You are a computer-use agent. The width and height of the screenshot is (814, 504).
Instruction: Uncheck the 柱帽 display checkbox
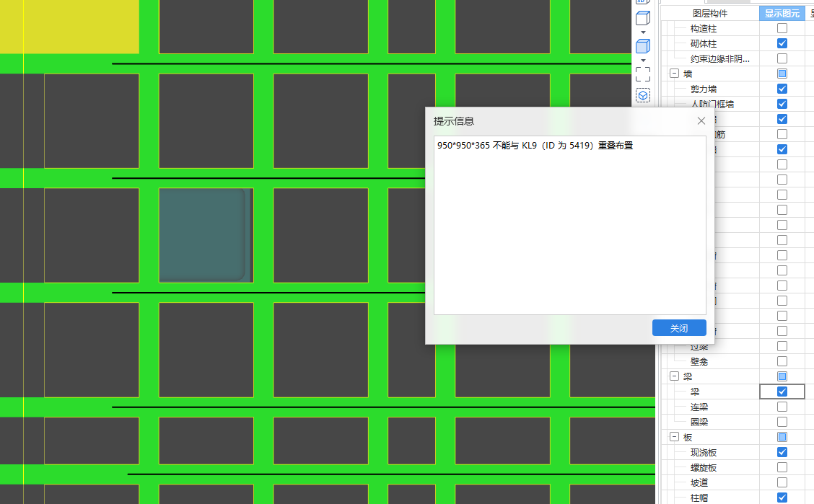pyautogui.click(x=782, y=498)
